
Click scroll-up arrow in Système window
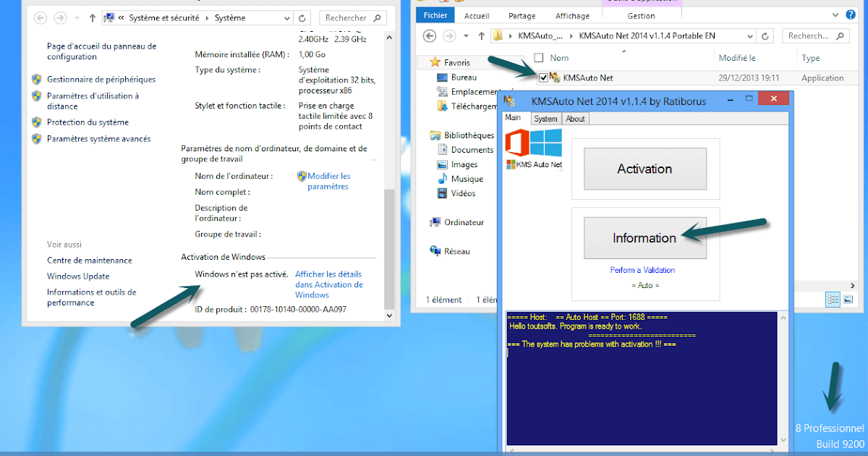[x=389, y=36]
